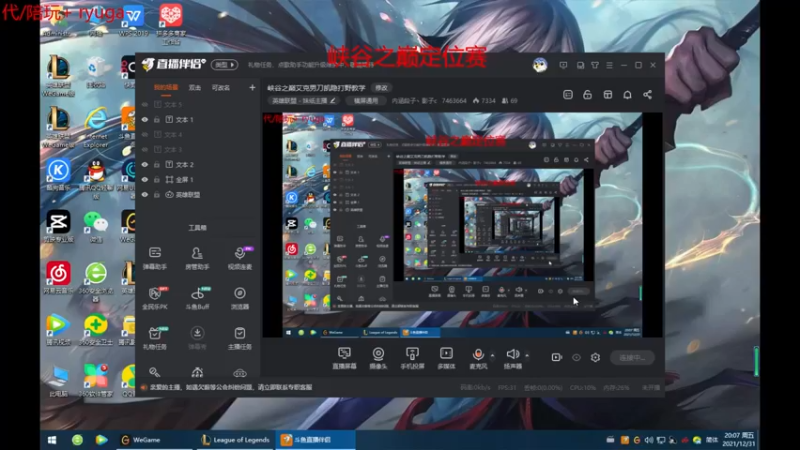Switch to the second scene tab
This screenshot has width=800, height=450.
pyautogui.click(x=195, y=88)
